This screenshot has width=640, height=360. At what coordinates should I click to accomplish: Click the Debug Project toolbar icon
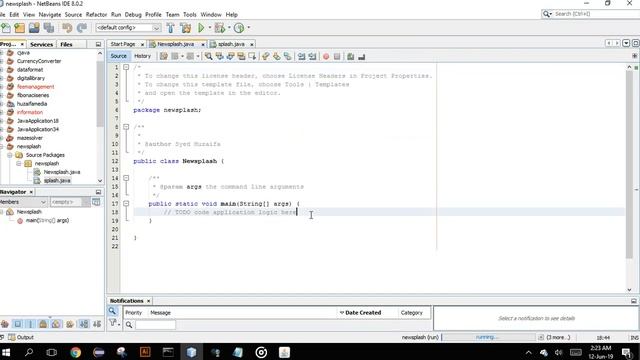(220, 28)
